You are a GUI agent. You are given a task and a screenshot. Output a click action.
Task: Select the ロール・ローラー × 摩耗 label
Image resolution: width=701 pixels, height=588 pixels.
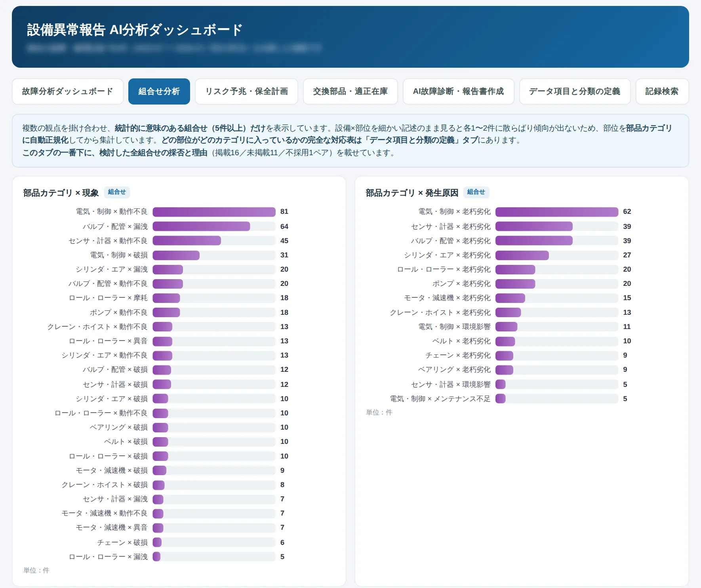tap(108, 298)
